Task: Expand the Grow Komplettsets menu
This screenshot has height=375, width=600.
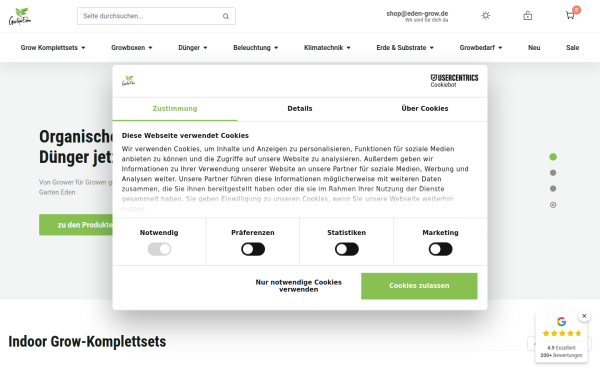Action: pos(53,48)
